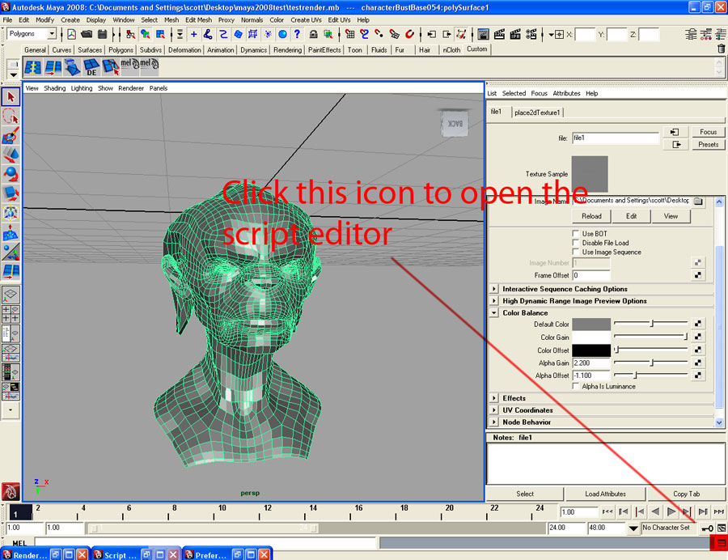Open the Edit Mesh menu
Viewport: 728px width, 560px height.
pos(200,19)
